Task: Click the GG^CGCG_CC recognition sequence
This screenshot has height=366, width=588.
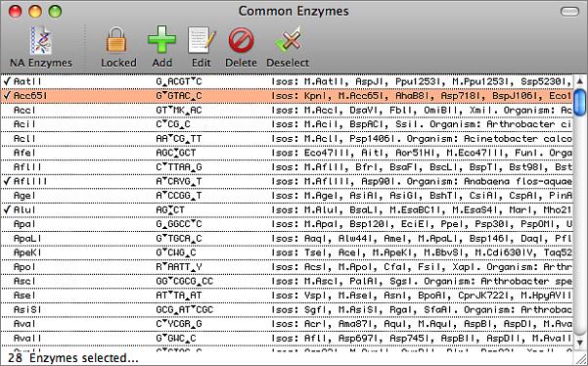Action: pos(185,281)
